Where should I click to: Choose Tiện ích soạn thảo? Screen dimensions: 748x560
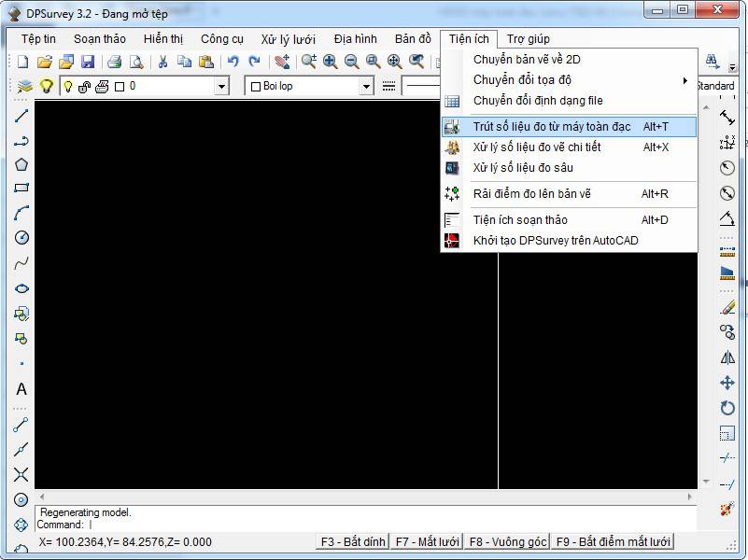click(569, 220)
